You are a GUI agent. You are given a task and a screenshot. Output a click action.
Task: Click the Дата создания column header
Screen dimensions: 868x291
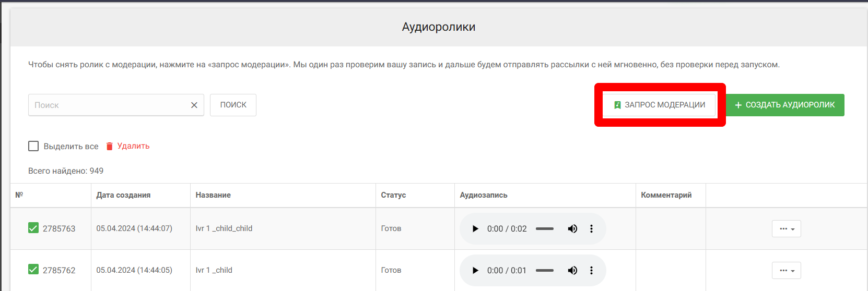(x=123, y=195)
